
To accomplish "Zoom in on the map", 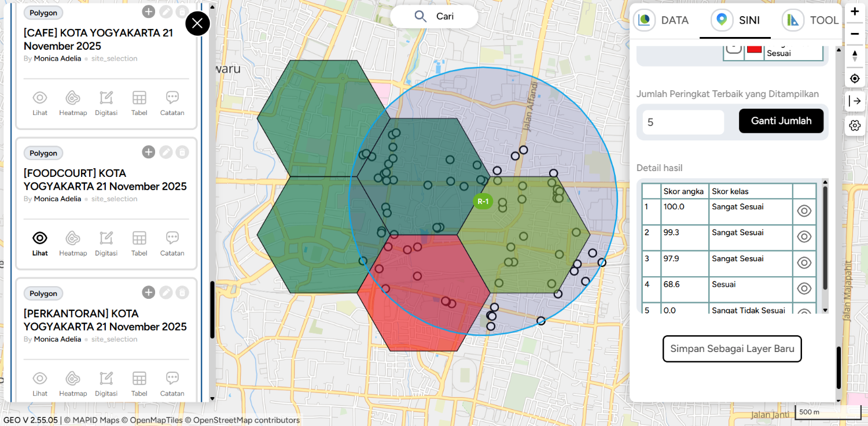I will tap(855, 12).
